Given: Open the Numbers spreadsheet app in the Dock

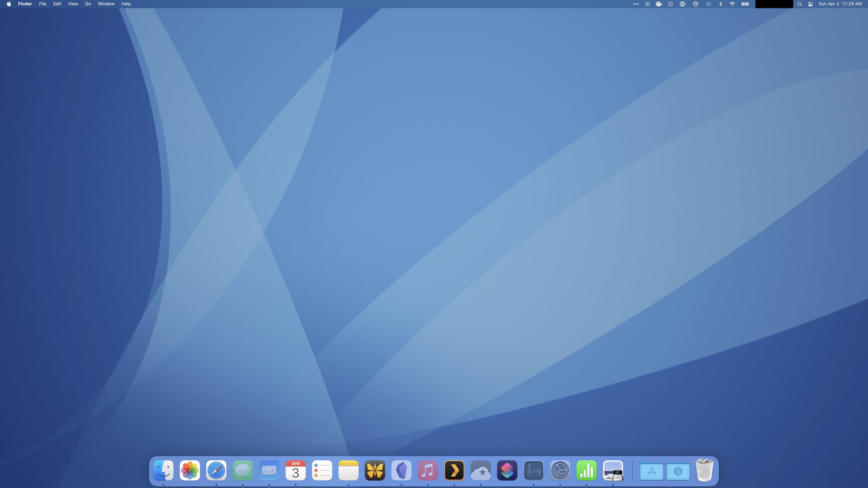Looking at the screenshot, I should 586,471.
